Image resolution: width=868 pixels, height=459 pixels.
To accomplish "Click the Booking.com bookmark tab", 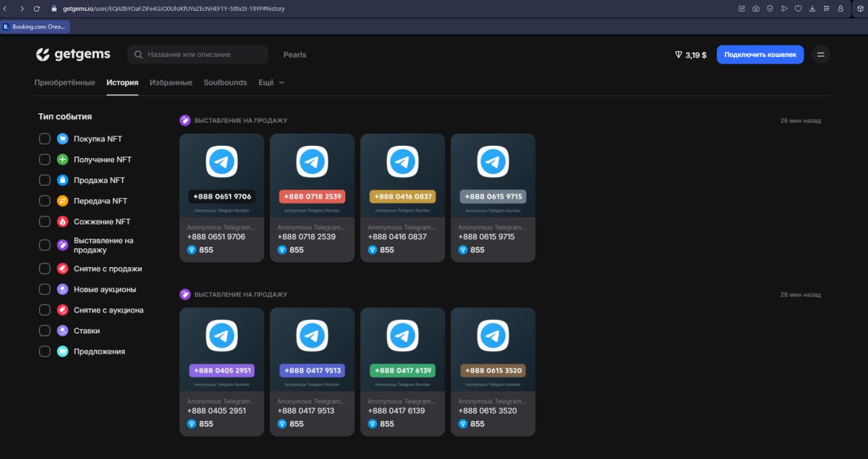I will (x=35, y=26).
